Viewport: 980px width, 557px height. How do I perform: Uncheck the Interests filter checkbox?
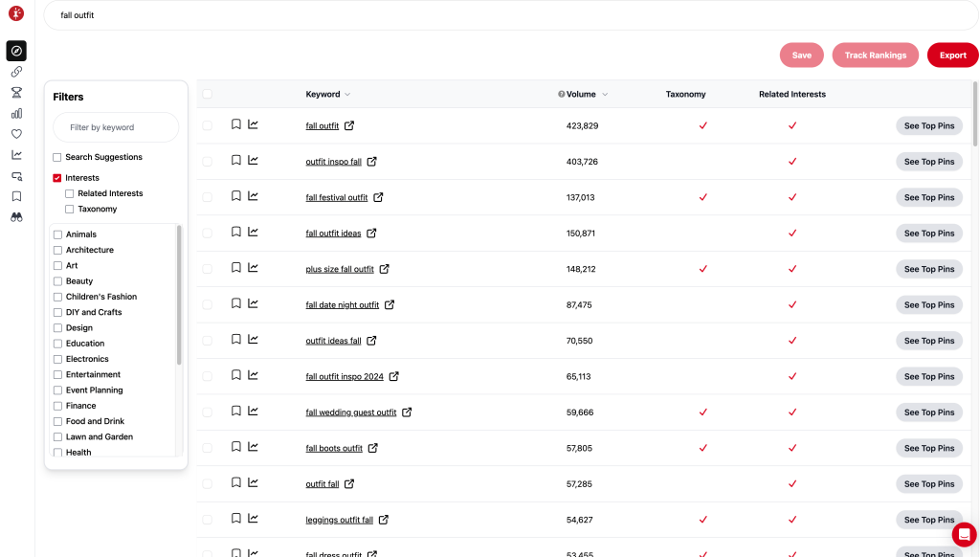tap(56, 178)
